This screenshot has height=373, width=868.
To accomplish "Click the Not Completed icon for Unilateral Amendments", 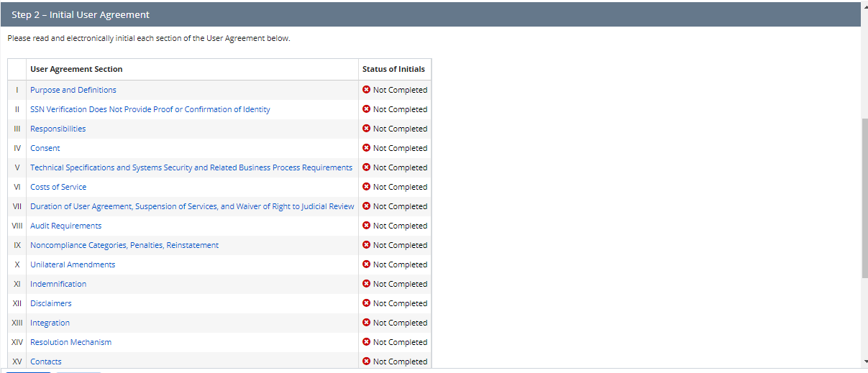I will [x=367, y=264].
